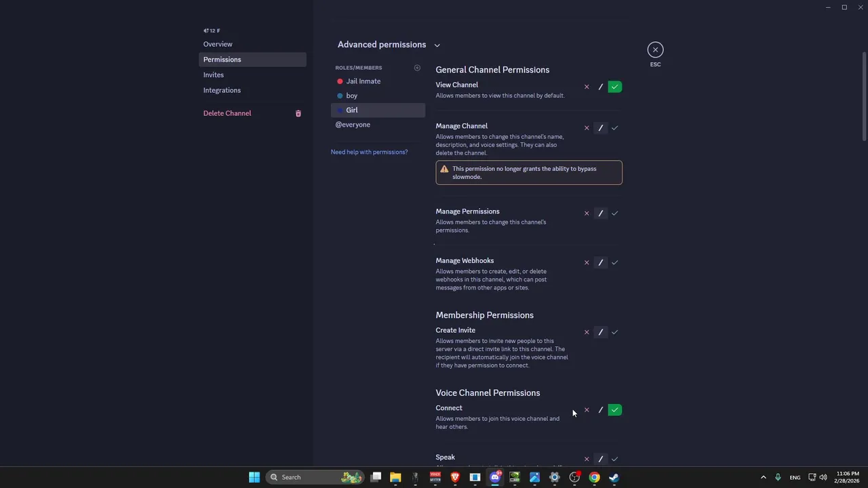The width and height of the screenshot is (868, 488).
Task: Click the trash icon beside Delete Channel
Action: [x=298, y=113]
